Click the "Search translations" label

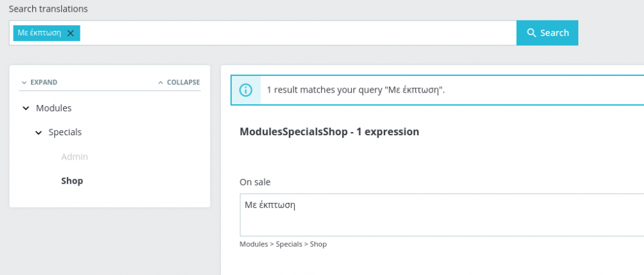pos(48,9)
